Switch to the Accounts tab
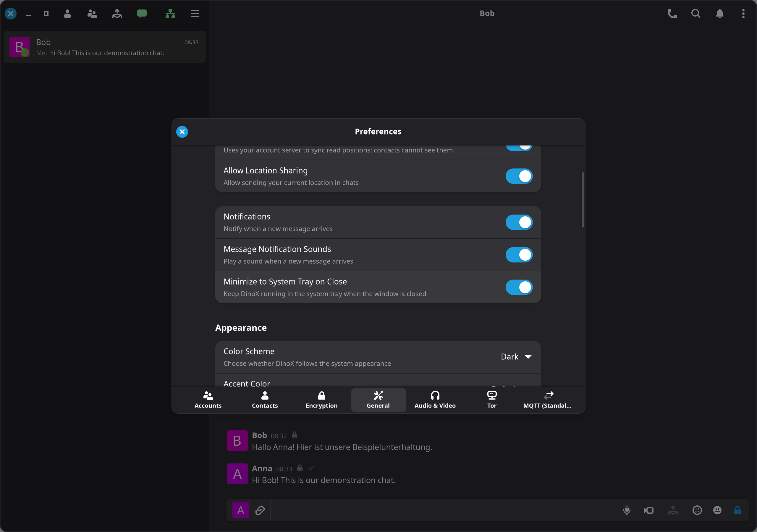This screenshot has width=757, height=532. point(208,400)
